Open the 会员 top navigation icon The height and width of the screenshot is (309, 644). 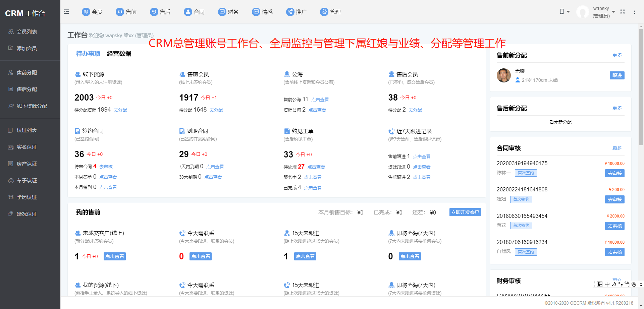point(86,12)
